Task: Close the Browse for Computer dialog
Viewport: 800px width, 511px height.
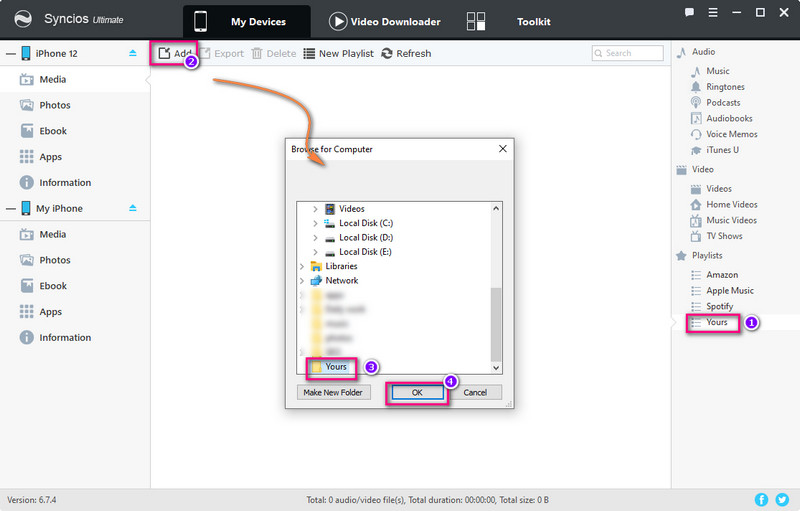Action: (503, 148)
